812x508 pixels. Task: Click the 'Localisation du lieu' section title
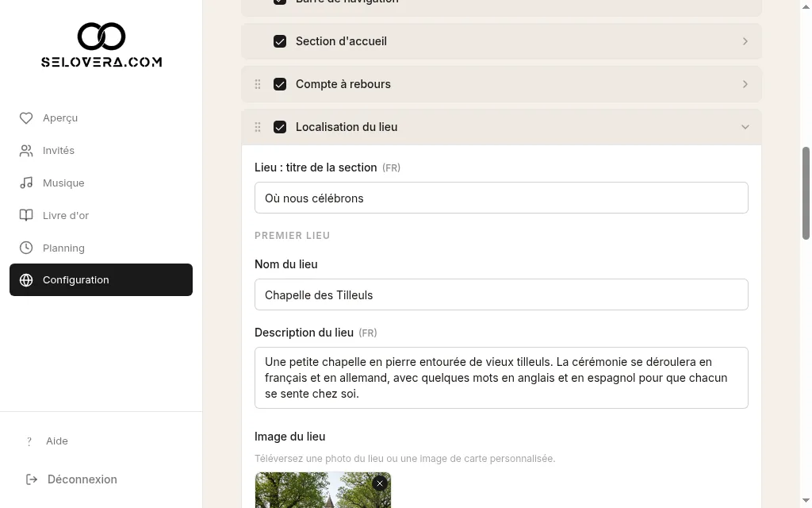coord(347,127)
